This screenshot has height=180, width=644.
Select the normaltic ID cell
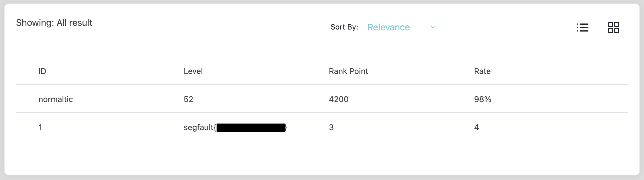coord(56,99)
